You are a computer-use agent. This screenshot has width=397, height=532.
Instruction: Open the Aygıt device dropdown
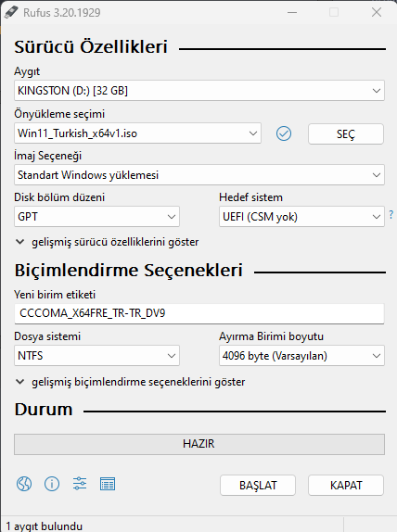tap(199, 91)
